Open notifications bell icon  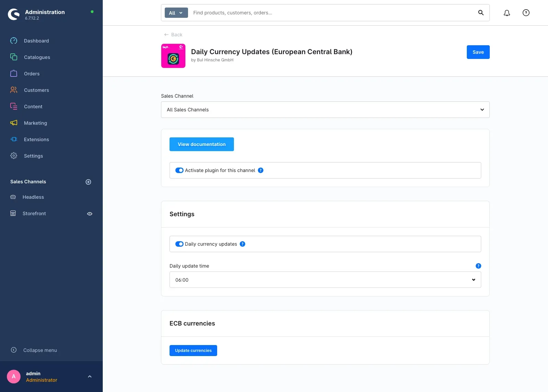(x=507, y=13)
